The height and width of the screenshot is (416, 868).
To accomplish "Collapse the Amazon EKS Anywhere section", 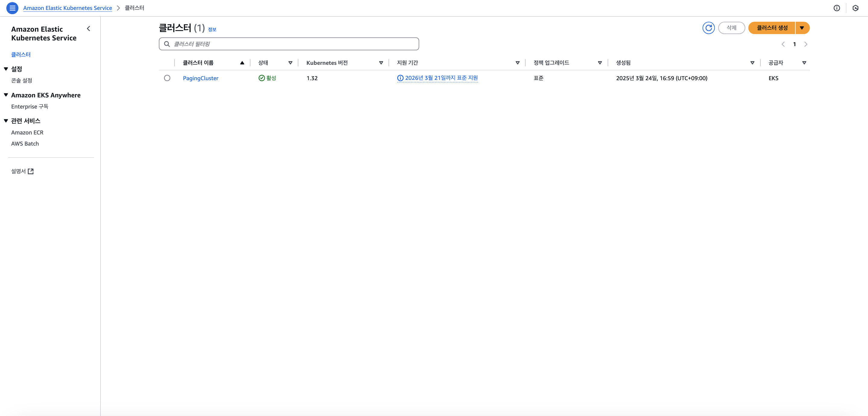I will (6, 95).
